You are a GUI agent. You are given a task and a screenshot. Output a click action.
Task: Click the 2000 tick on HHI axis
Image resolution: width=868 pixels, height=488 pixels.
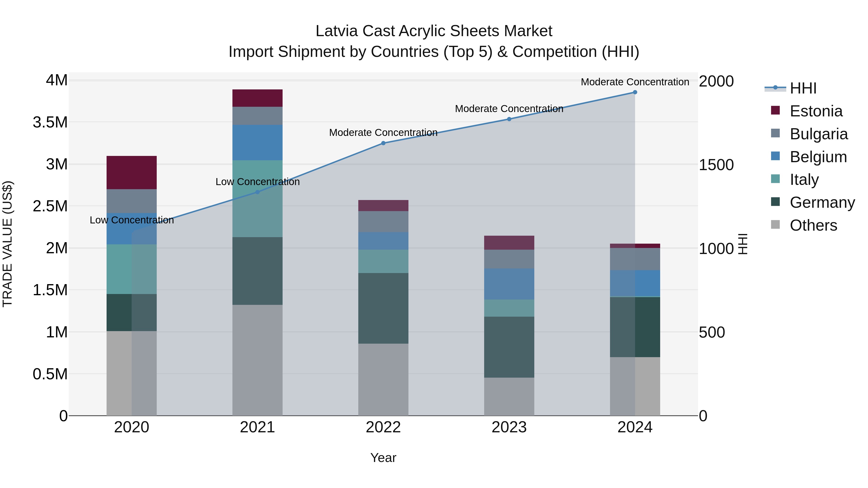[716, 81]
